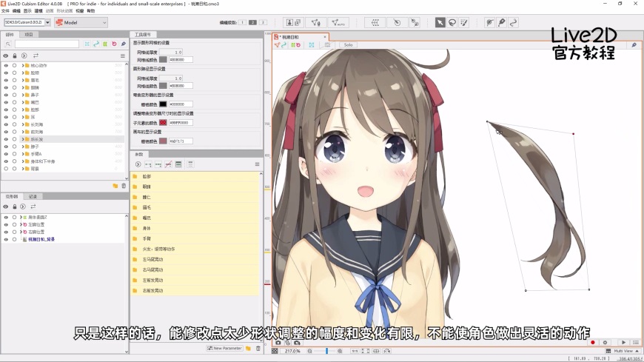This screenshot has width=644, height=362.
Task: Select the arrow selection tool
Action: tap(440, 23)
